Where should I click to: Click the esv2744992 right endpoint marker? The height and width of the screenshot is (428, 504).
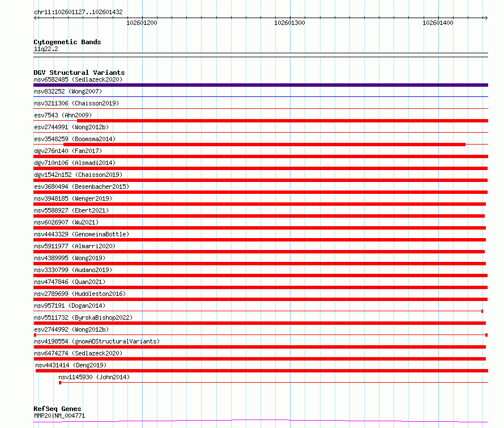(486, 335)
